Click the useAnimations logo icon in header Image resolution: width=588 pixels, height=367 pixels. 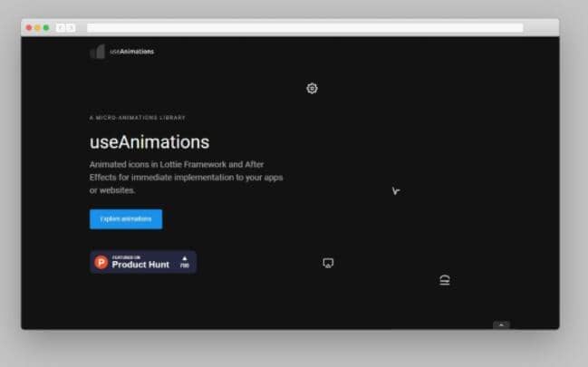[97, 52]
